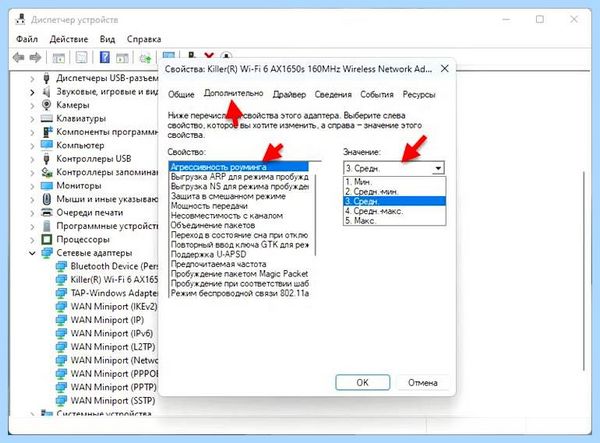The image size is (600, 443).
Task: Select Защита в смешанном режиме property
Action: pyautogui.click(x=228, y=196)
